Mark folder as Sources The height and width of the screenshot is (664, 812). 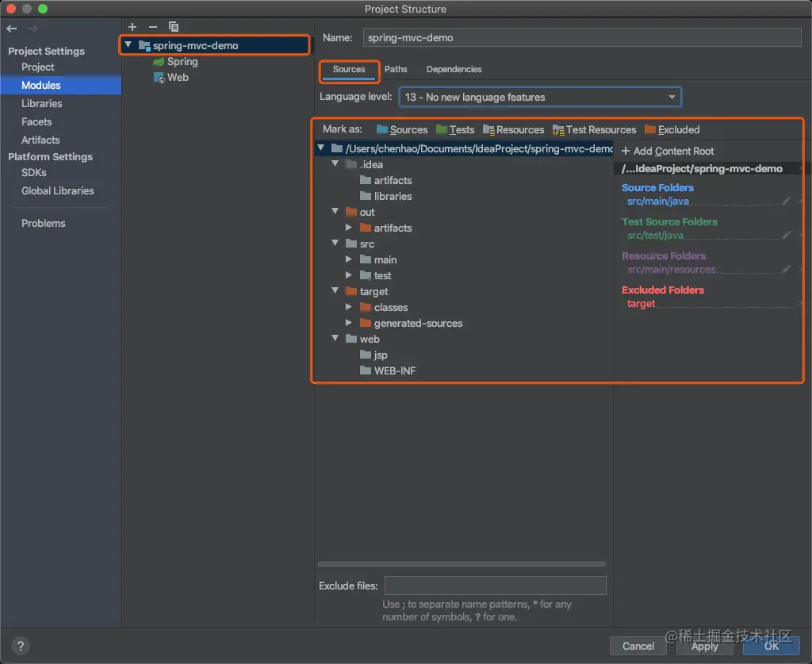pyautogui.click(x=402, y=130)
